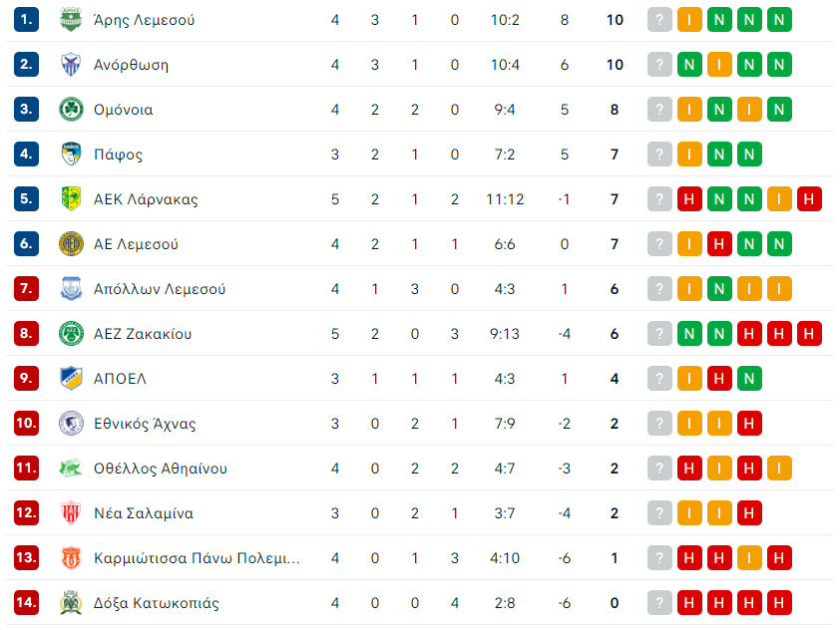The width and height of the screenshot is (840, 630).
Task: Click the Ανόρθωση club logo
Action: coord(71,65)
